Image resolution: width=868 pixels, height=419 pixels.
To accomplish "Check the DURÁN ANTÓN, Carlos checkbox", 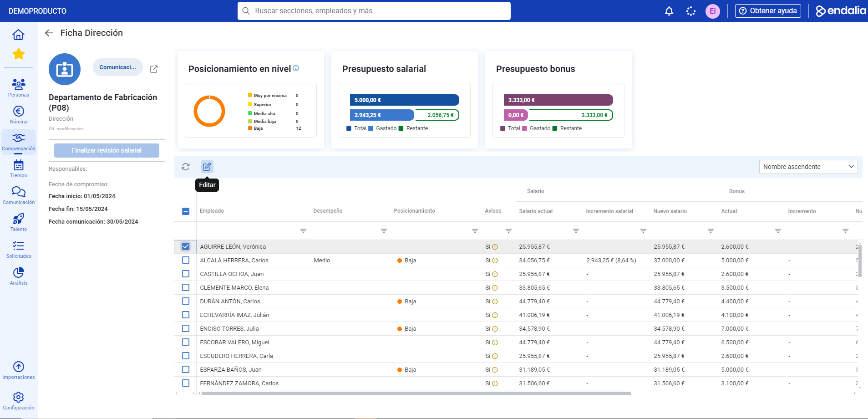I will point(186,301).
